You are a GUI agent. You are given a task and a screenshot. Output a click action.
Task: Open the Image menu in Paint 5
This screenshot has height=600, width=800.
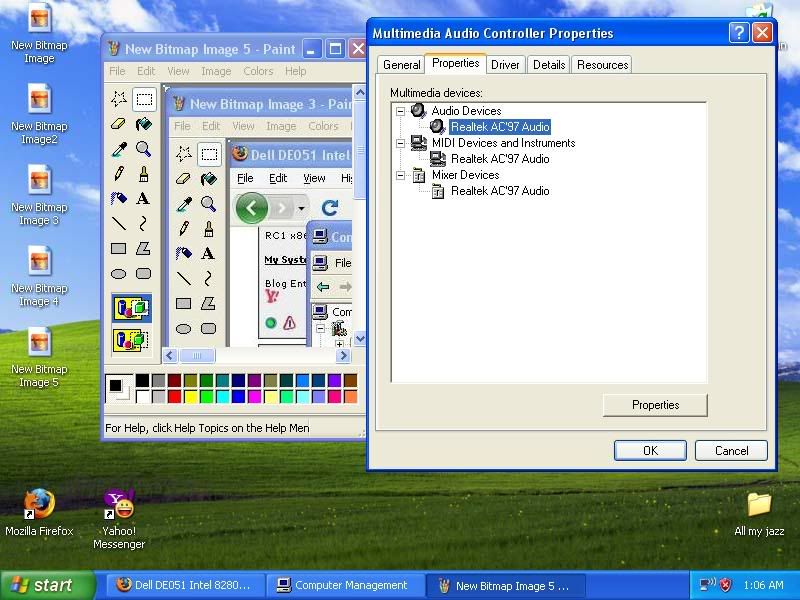(216, 71)
